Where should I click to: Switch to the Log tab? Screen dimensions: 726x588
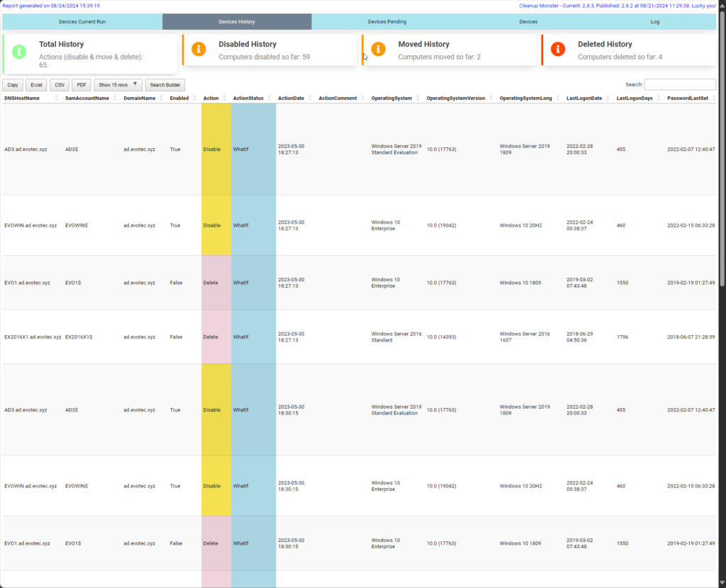coord(655,22)
